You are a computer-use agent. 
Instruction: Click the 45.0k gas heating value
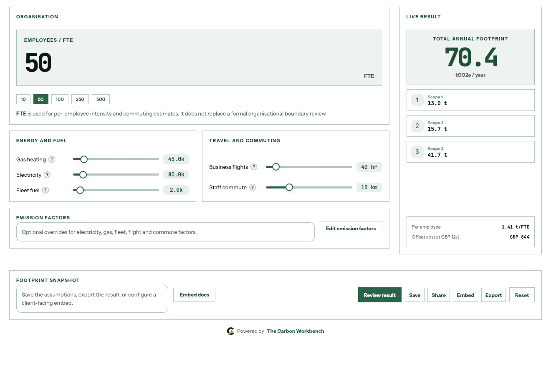[x=176, y=159]
